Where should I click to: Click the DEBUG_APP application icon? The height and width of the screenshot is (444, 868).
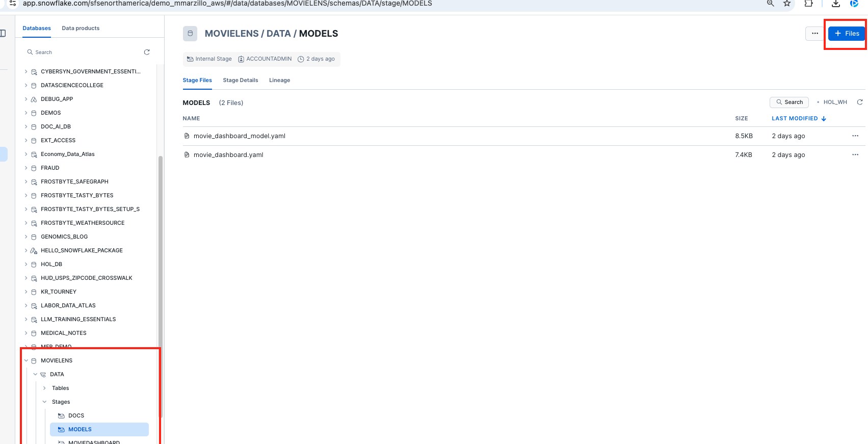[x=34, y=99]
